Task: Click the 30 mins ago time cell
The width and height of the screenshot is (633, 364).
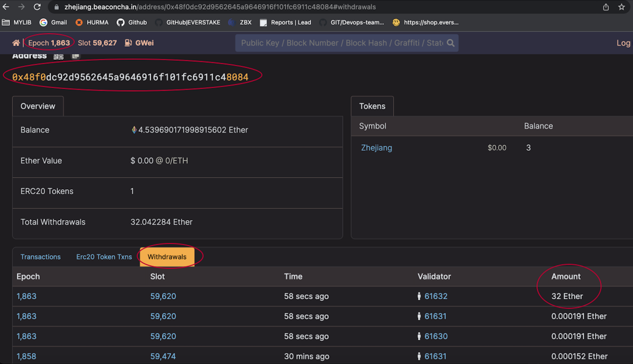Action: pyautogui.click(x=306, y=356)
